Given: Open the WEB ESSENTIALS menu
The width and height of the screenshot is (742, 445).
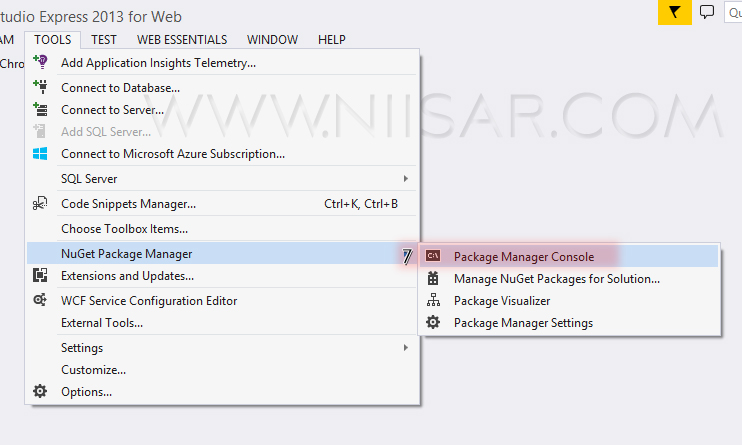Looking at the screenshot, I should coord(182,40).
